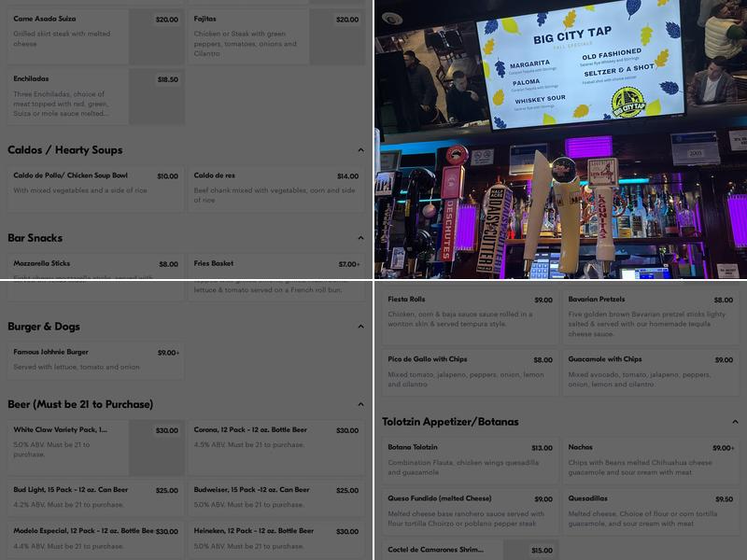Select the Guacamole with Chips item

pyautogui.click(x=651, y=371)
